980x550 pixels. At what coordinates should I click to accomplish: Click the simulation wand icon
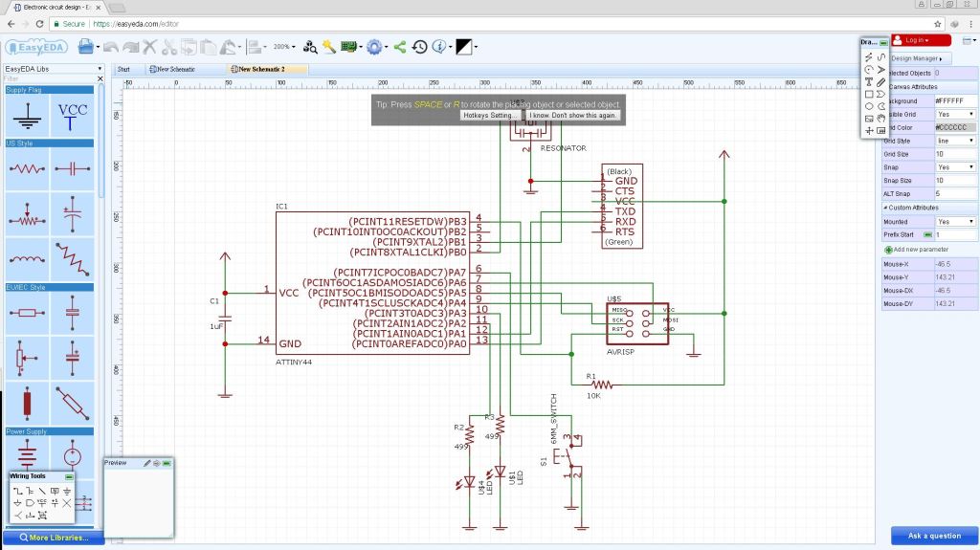coord(329,46)
